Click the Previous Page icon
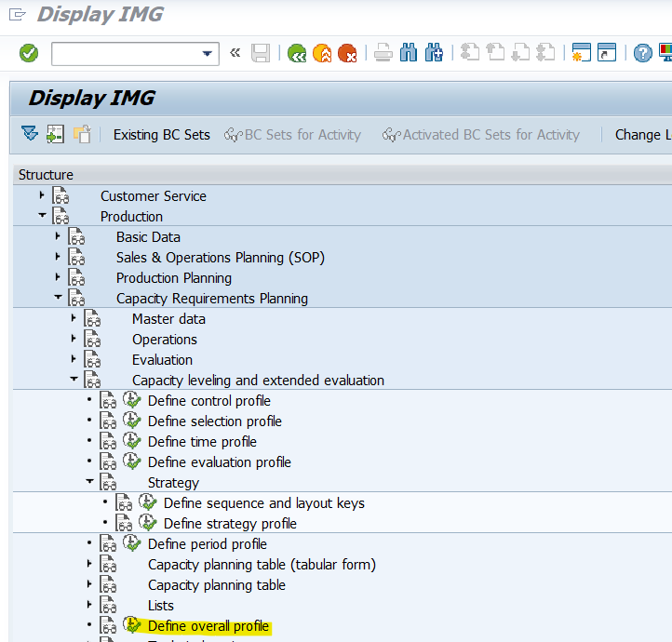672x642 pixels. coord(495,53)
